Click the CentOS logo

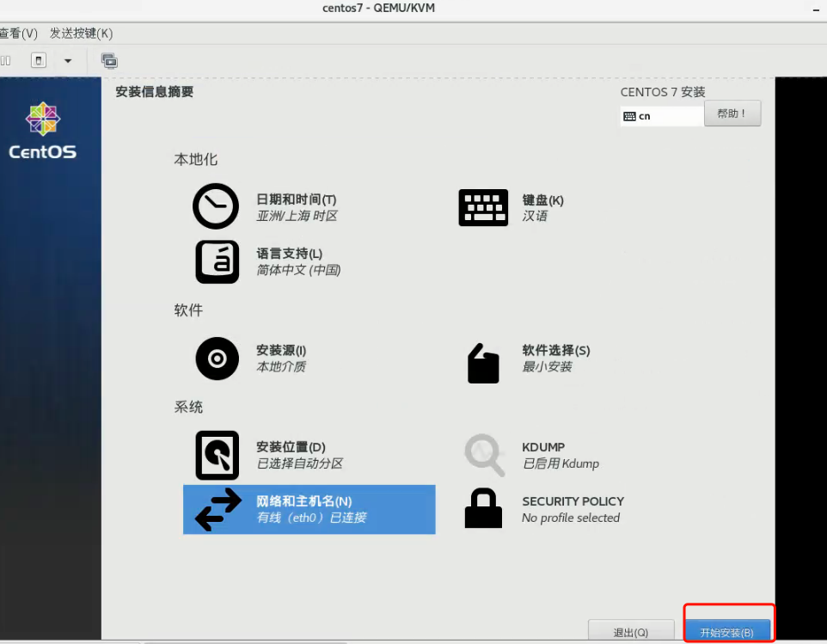[x=43, y=131]
